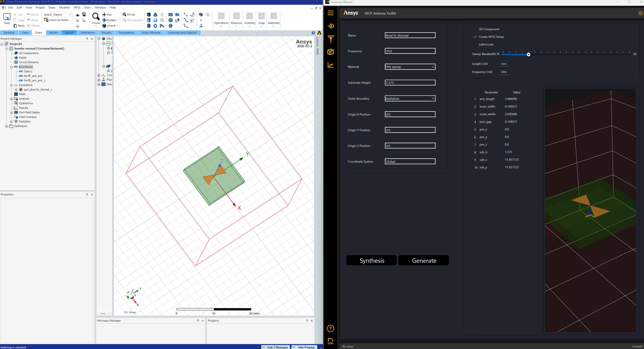The image size is (644, 349).
Task: Collapse the Excitations tree node
Action: coord(11,85)
